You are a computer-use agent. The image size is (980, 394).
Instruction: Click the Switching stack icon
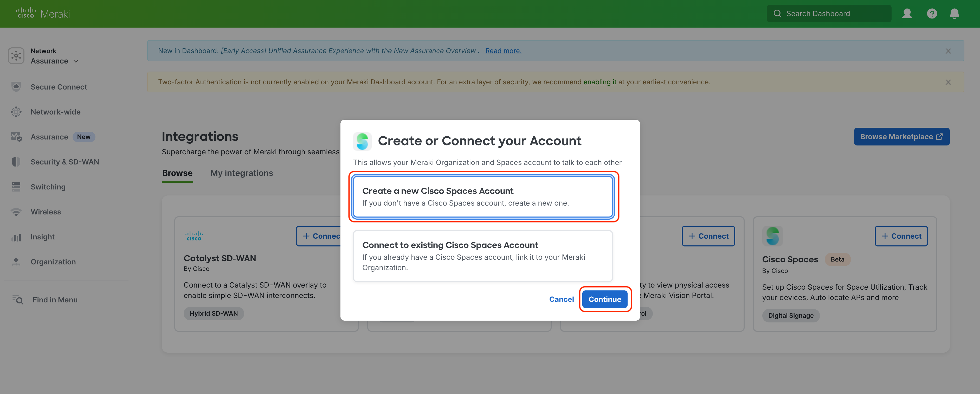pyautogui.click(x=16, y=187)
